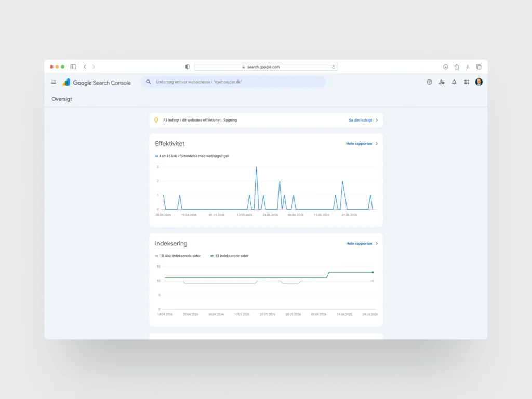Click the Oversigt page title
Viewport: 532px width, 399px height.
coord(62,99)
